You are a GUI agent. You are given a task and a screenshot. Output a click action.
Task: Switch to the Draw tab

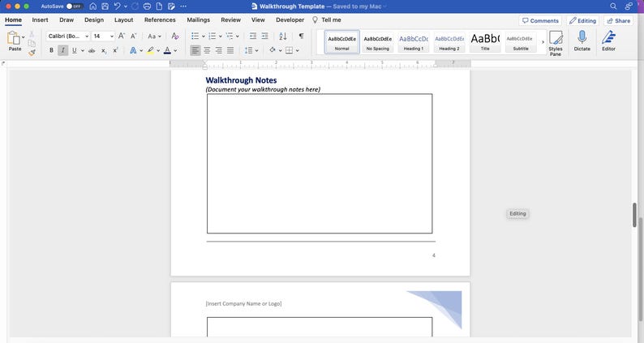tap(67, 19)
